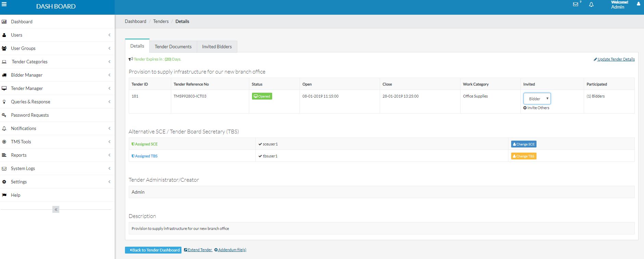Click the user profile icon

click(638, 4)
